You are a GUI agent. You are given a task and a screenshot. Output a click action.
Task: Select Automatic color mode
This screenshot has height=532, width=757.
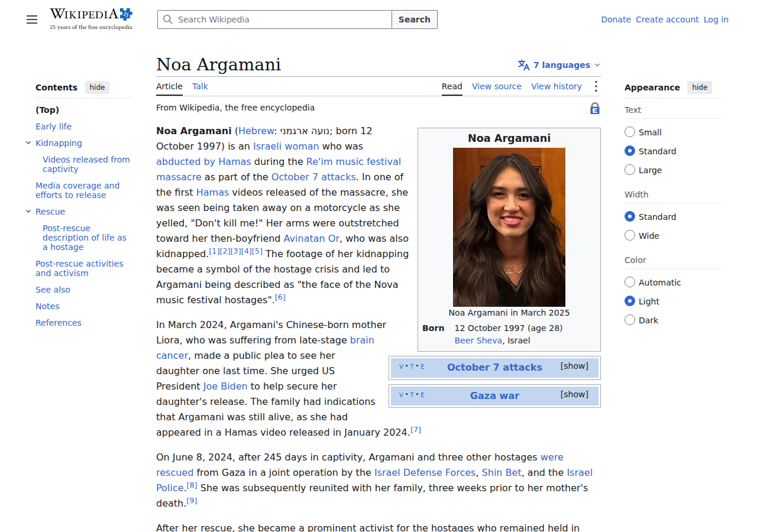click(630, 283)
